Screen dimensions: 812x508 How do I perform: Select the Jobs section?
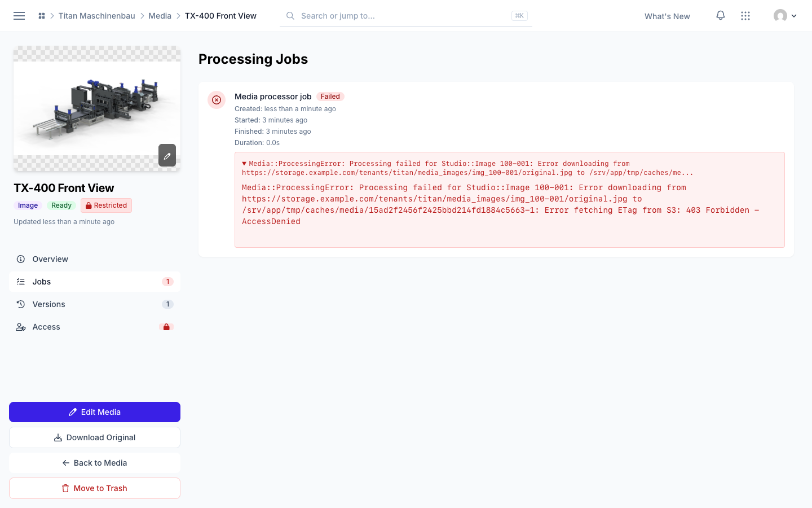coord(95,282)
